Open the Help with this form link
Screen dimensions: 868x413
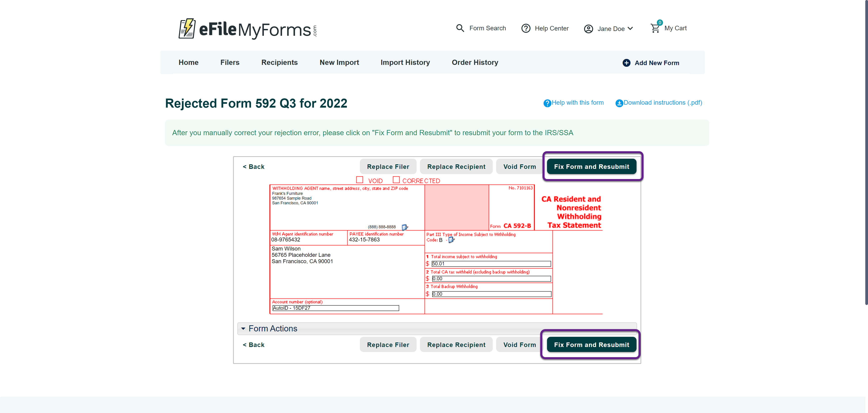577,102
